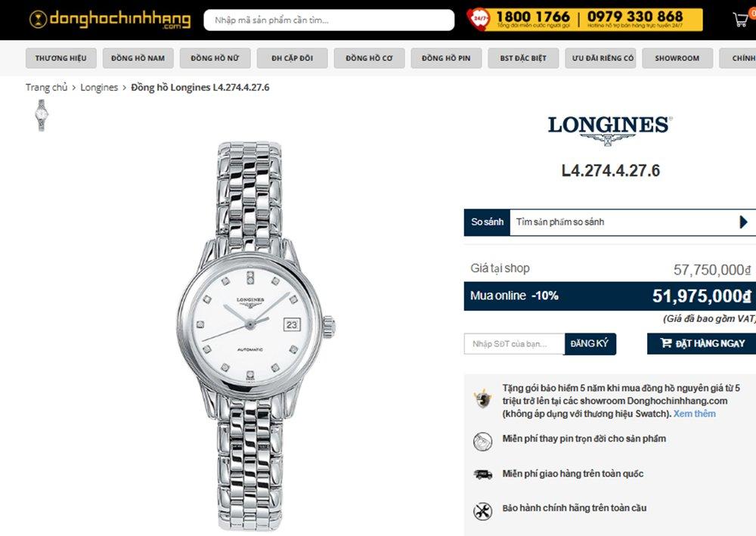756x536 pixels.
Task: Select the watch thumbnail image
Action: (x=42, y=115)
